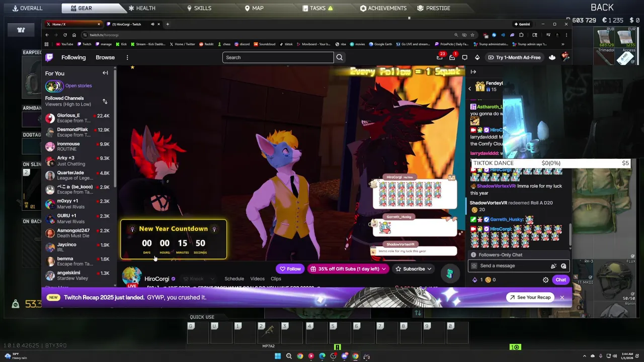Open Microsoft Edge from the taskbar
This screenshot has height=362, width=644.
pos(322,356)
